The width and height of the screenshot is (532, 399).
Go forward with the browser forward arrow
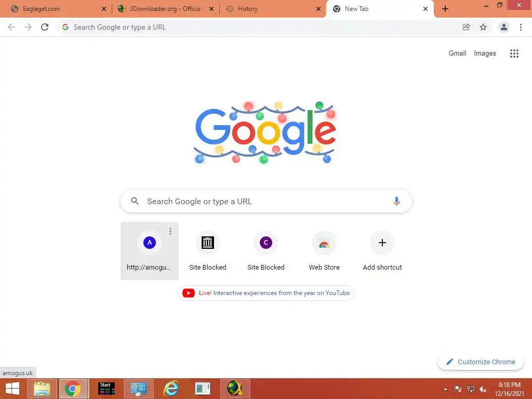[28, 27]
